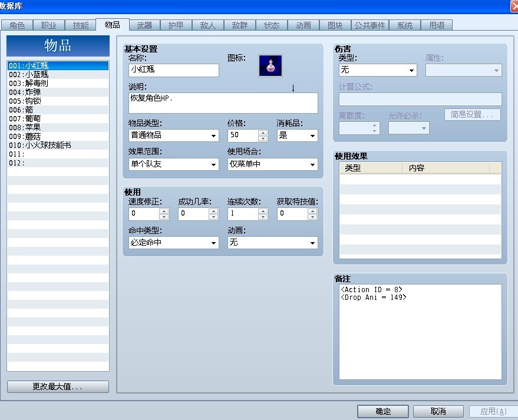The width and height of the screenshot is (518, 420).
Task: Select item 010:小火球技能书 in the list
Action: [58, 145]
